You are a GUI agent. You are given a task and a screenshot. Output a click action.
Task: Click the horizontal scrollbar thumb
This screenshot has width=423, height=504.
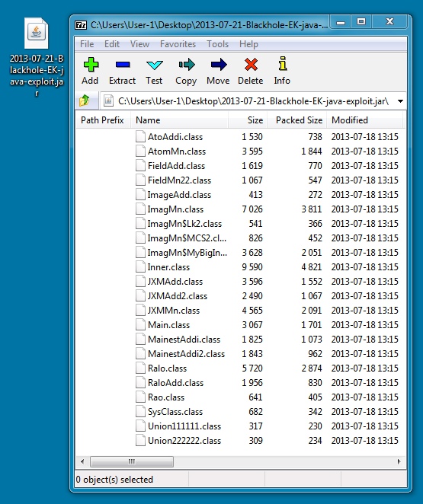pos(132,461)
